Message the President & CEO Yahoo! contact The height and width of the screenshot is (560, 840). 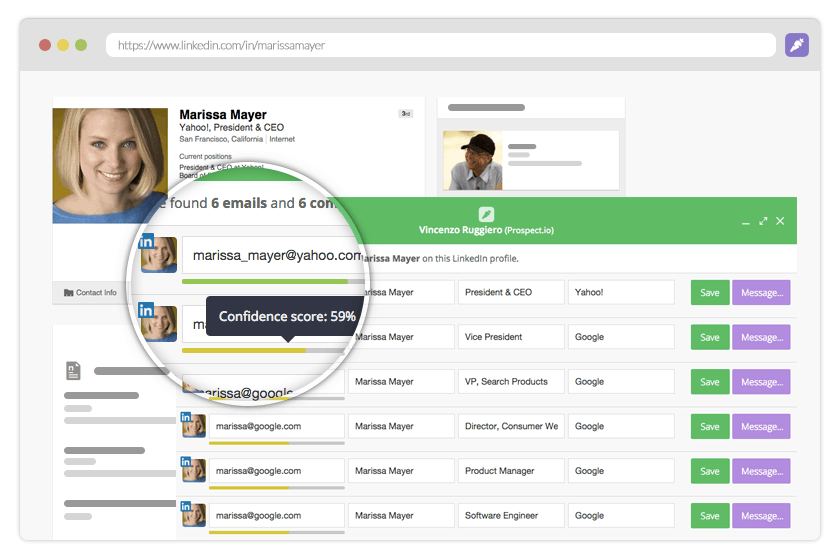click(x=761, y=293)
